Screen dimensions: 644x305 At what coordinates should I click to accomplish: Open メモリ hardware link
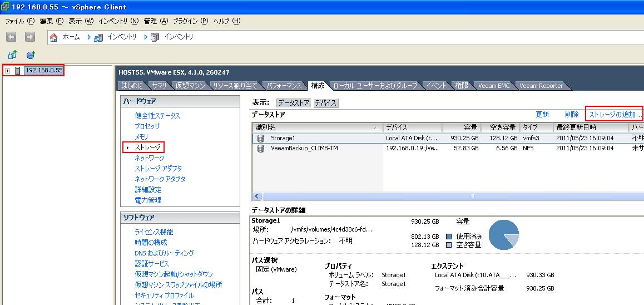[141, 137]
